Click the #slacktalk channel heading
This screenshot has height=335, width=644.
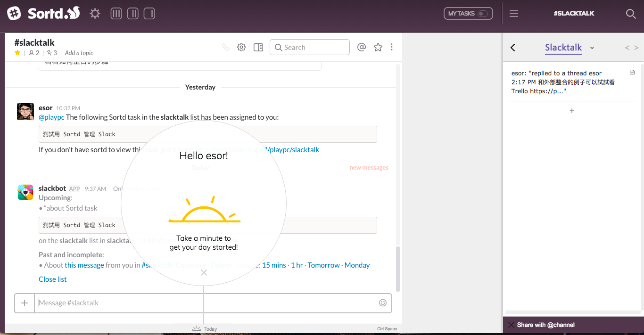[34, 42]
